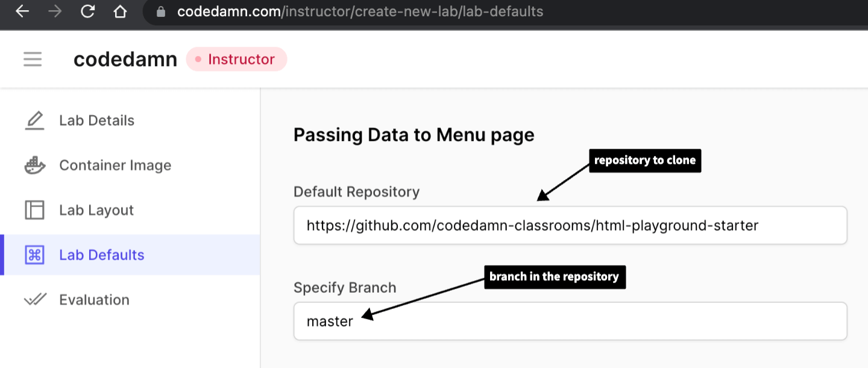Click the Specify Branch input field

570,321
